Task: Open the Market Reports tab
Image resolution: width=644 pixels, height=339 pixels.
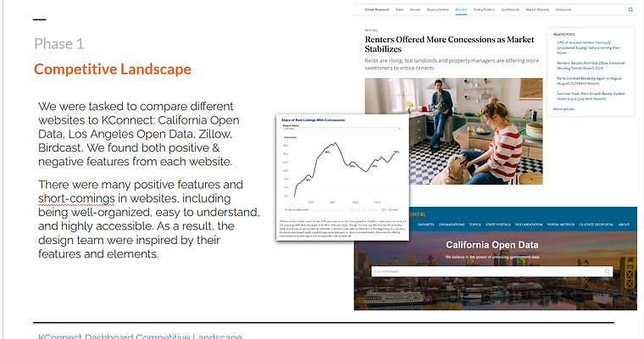Action: pos(537,9)
